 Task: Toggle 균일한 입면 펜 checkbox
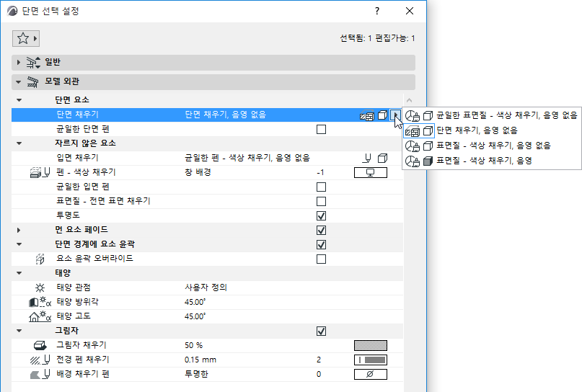[321, 187]
